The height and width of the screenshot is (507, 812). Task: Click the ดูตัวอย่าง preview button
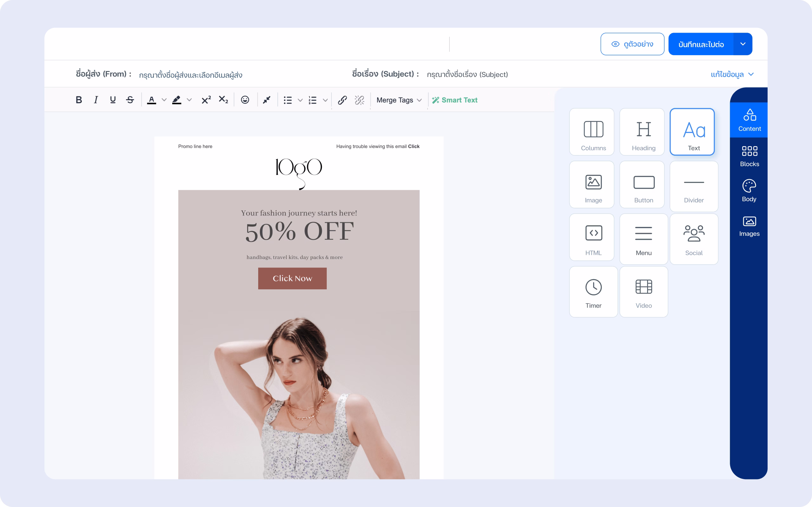point(632,44)
